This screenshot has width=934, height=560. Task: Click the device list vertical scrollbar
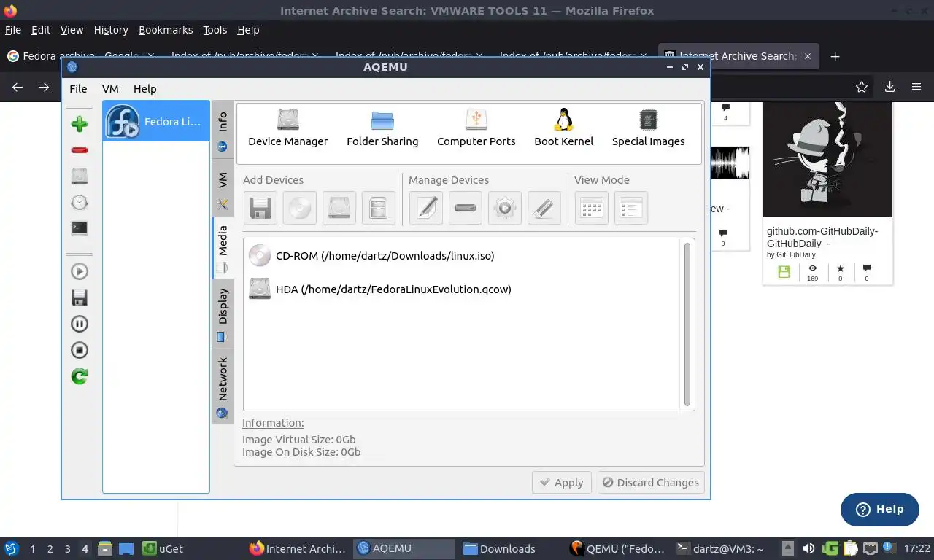(x=687, y=324)
